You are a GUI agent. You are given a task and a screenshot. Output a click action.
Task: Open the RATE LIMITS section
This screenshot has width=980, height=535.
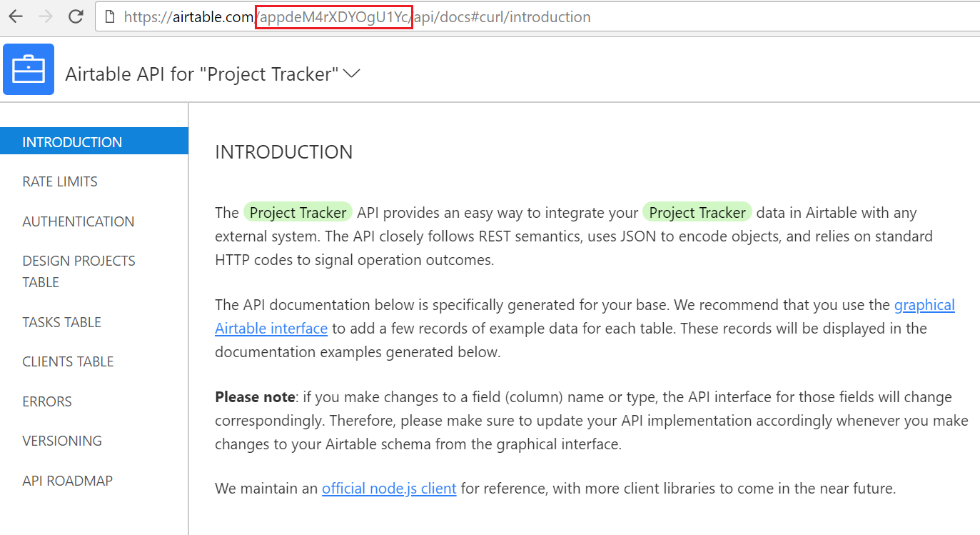click(x=60, y=181)
